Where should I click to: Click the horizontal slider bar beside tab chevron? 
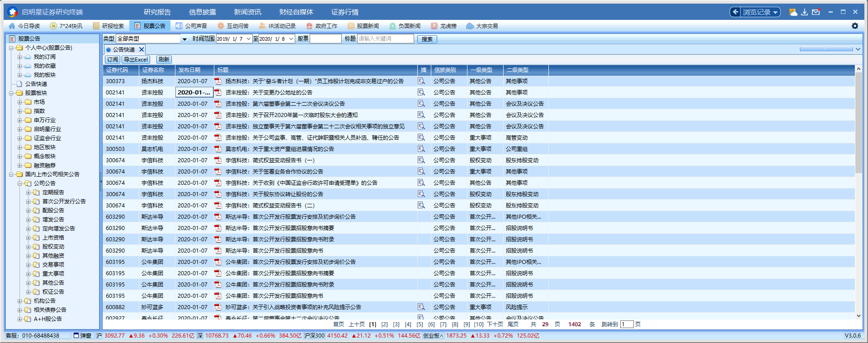[x=826, y=49]
